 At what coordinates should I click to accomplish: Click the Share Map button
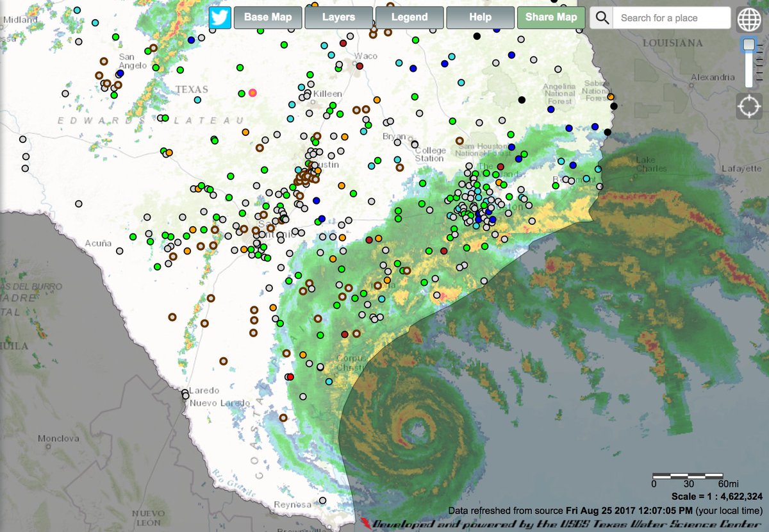(551, 17)
